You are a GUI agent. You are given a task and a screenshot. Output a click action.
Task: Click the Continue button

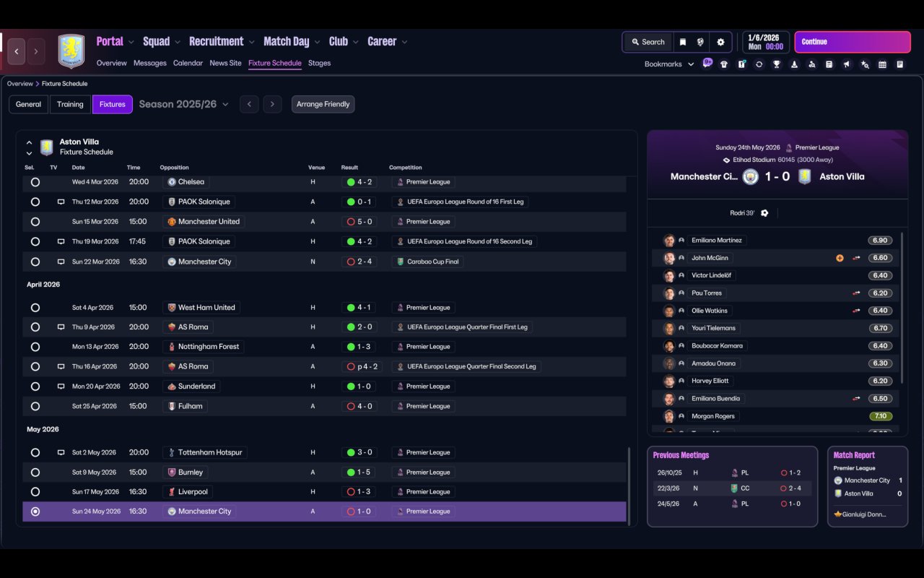click(x=853, y=42)
